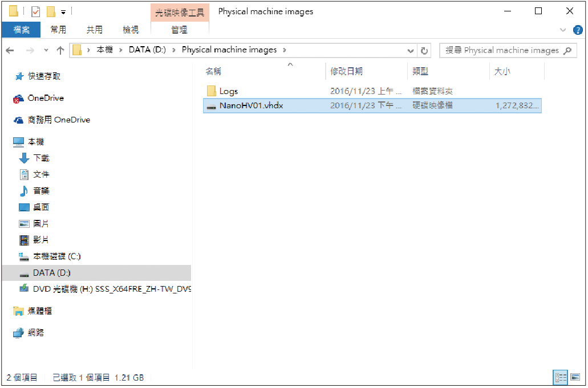Open the recent locations dropdown arrow

click(46, 50)
